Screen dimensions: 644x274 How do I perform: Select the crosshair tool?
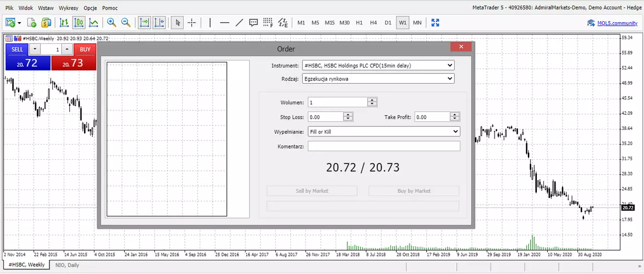(192, 23)
